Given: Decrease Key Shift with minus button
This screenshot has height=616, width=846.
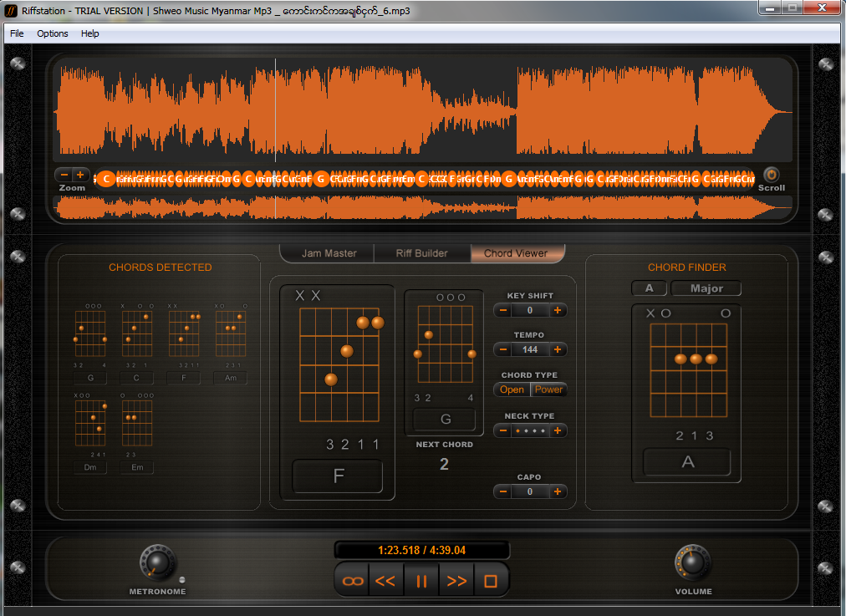Looking at the screenshot, I should (503, 310).
